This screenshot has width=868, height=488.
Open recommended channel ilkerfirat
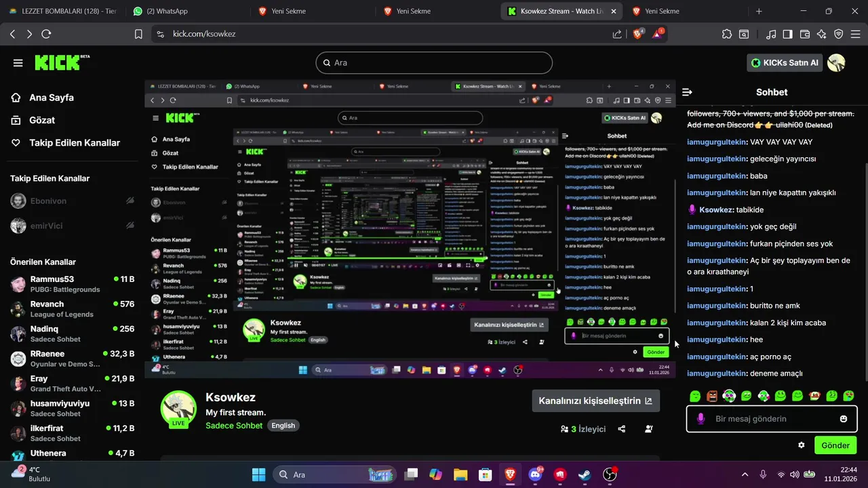point(71,433)
